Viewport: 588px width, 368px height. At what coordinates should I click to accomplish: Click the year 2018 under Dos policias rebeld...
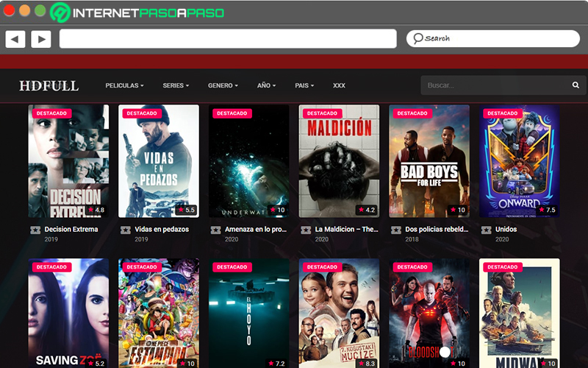point(412,239)
